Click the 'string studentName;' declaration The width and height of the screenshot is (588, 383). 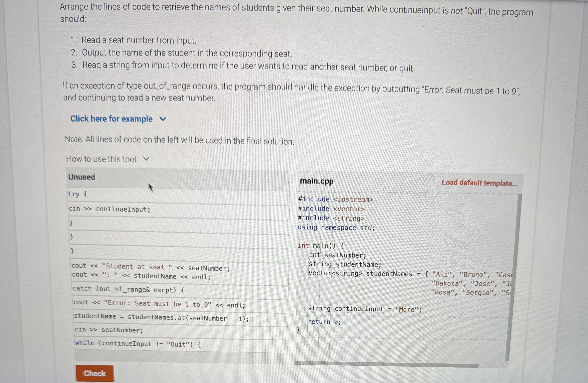point(345,265)
